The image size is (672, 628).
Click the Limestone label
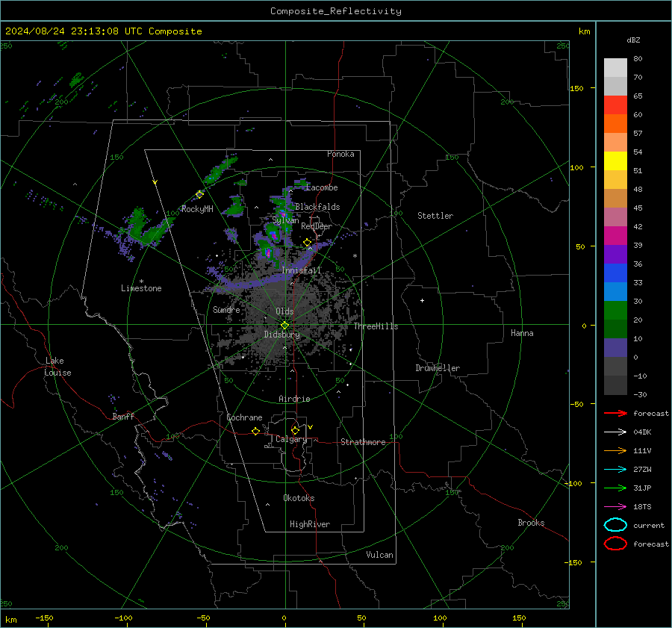tap(141, 288)
